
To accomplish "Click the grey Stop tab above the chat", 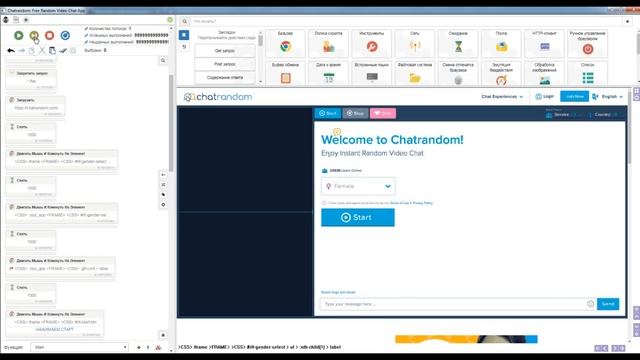I will coord(356,113).
